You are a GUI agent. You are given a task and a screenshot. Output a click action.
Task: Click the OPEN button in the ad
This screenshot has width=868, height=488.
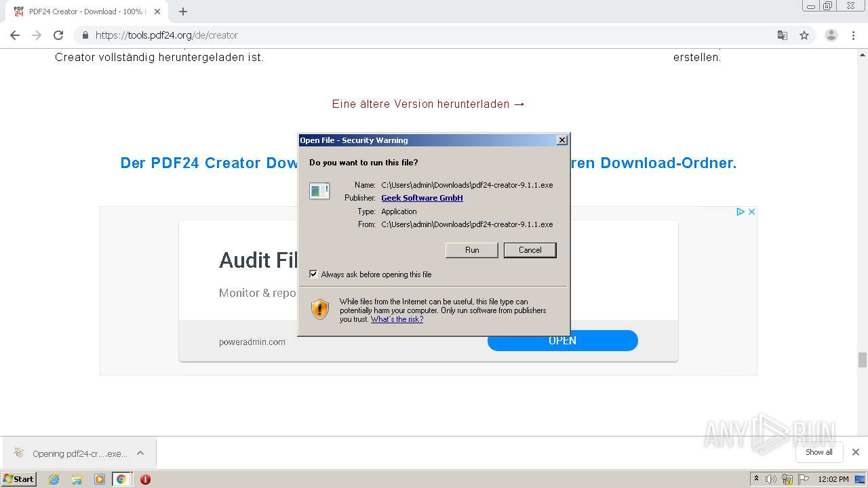[563, 341]
